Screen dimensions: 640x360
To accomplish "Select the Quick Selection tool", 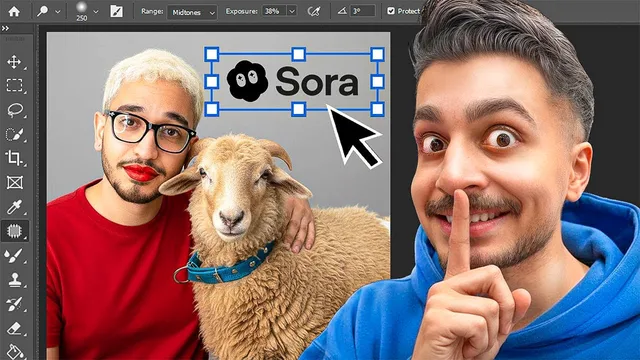I will pos(14,134).
